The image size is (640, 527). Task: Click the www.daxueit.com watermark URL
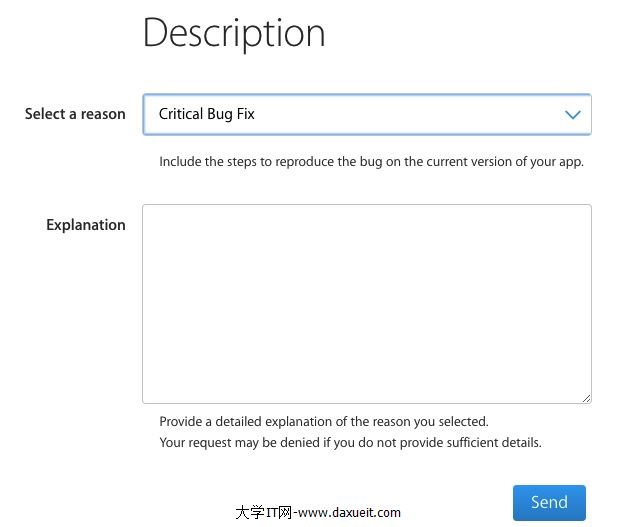point(349,512)
